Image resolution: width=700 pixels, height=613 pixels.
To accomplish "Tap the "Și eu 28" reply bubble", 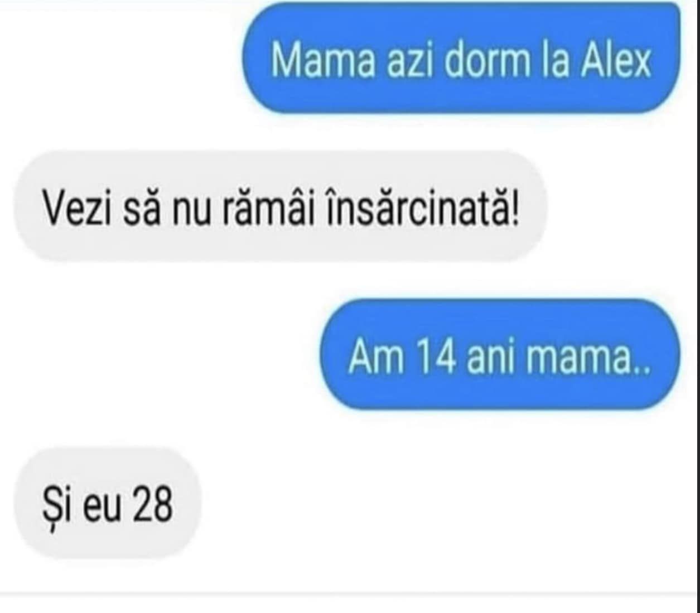I will tap(107, 503).
